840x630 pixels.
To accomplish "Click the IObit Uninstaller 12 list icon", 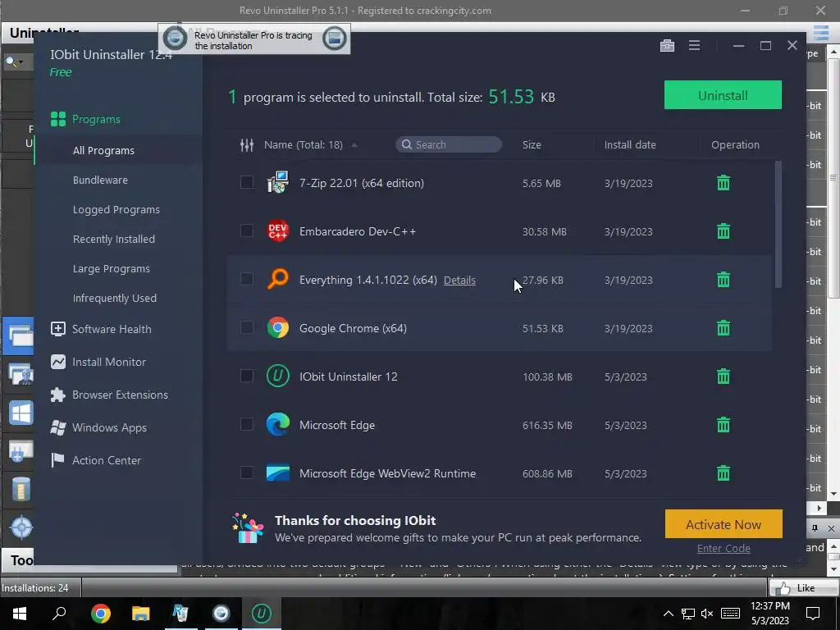I will (277, 376).
